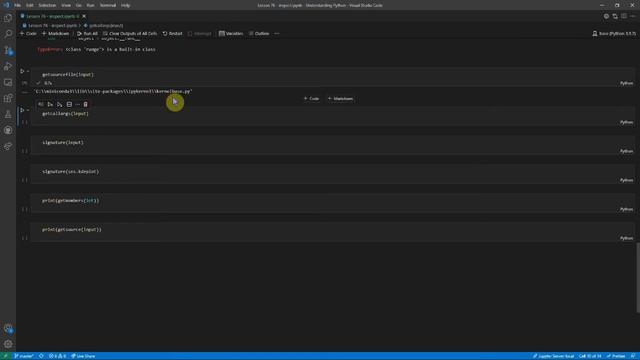Open the Variables panel
The height and width of the screenshot is (360, 640).
coord(231,33)
